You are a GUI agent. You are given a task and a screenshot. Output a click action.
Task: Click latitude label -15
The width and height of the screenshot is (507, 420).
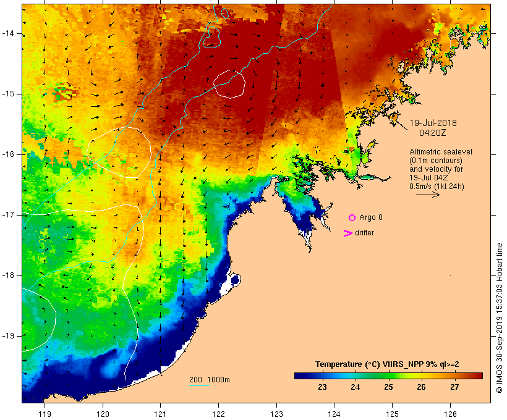8,94
